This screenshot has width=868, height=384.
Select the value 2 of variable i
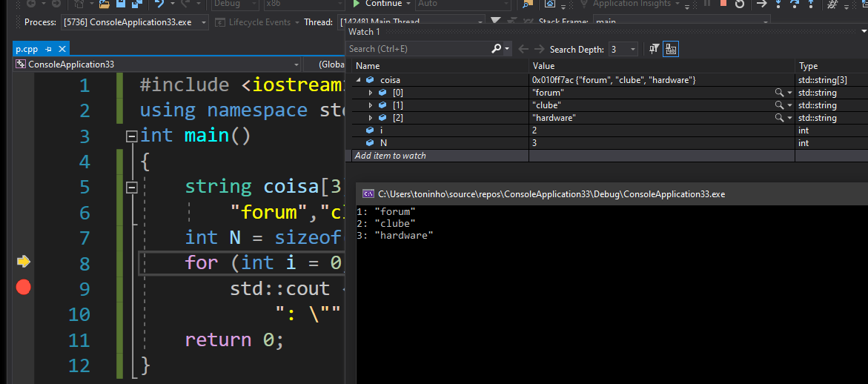[x=534, y=130]
